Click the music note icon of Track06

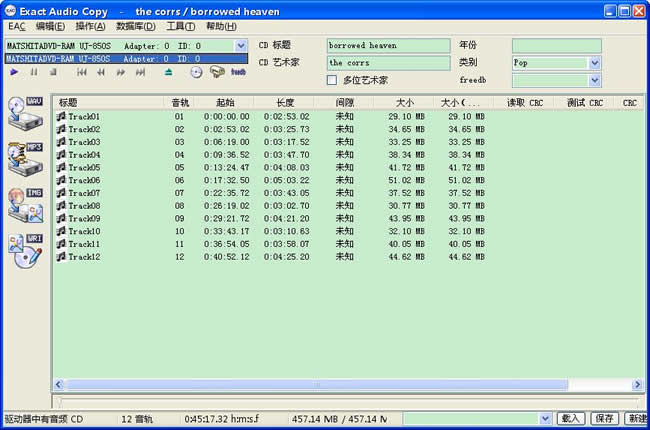(61, 180)
